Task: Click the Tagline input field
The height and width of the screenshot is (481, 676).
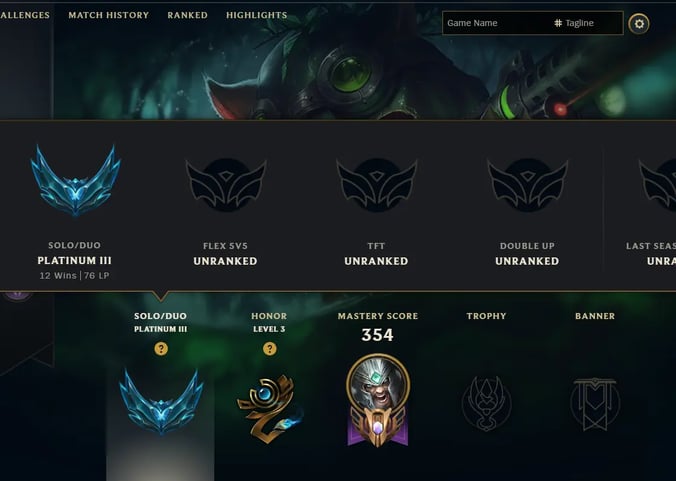Action: (x=588, y=23)
